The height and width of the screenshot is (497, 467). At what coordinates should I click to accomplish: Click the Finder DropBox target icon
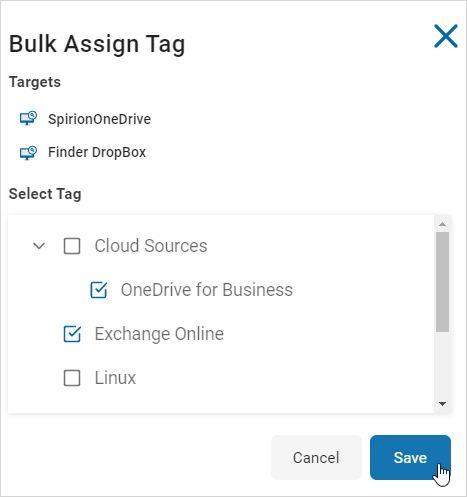(28, 153)
